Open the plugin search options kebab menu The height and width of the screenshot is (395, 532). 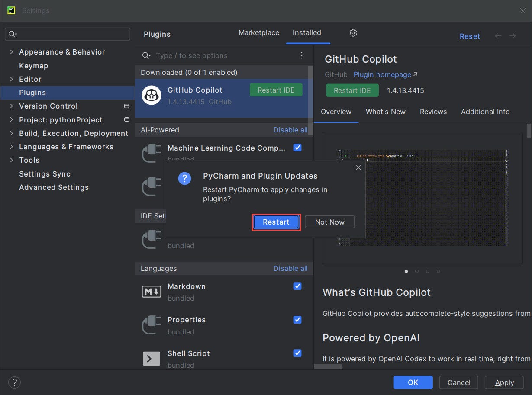pyautogui.click(x=302, y=55)
